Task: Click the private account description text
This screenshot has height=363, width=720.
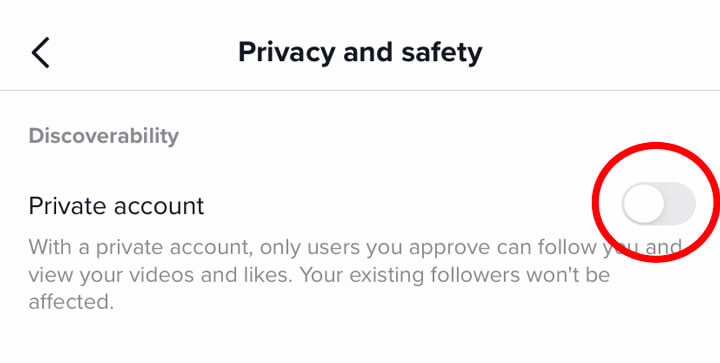Action: [355, 274]
